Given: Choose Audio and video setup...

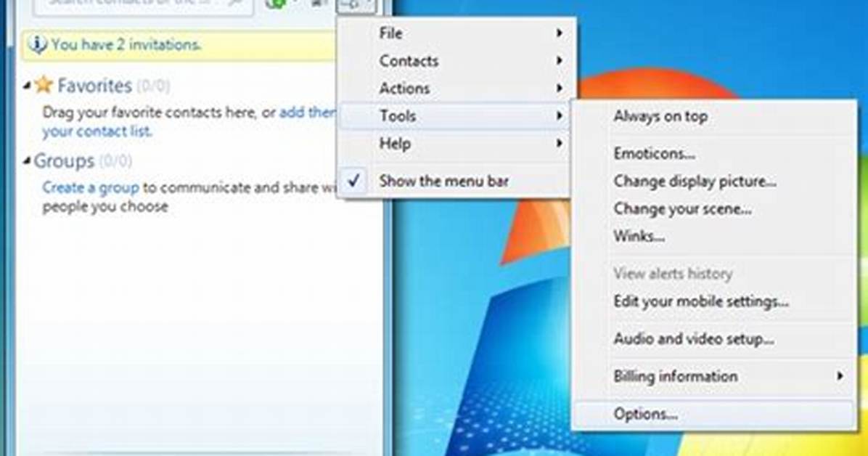Looking at the screenshot, I should pos(713,338).
